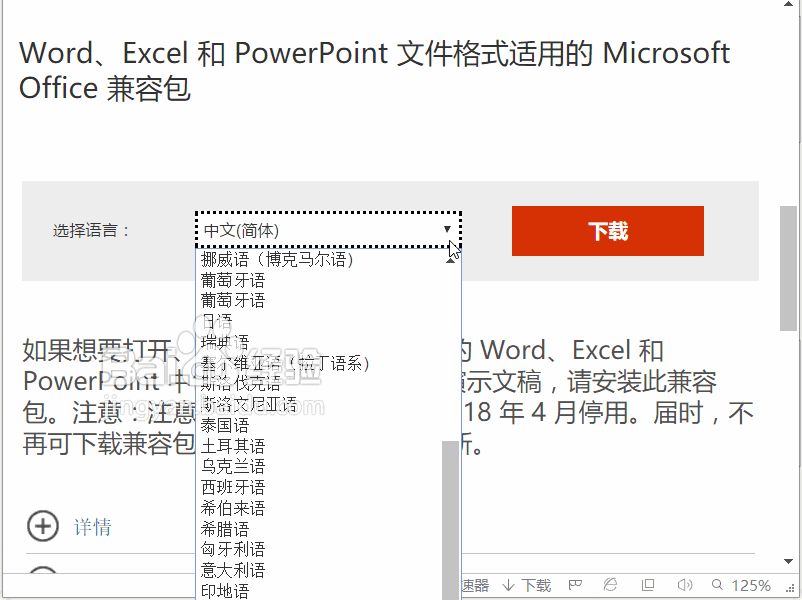This screenshot has height=600, width=802.
Task: Click the language list scrollbar thumb
Action: pyautogui.click(x=451, y=520)
